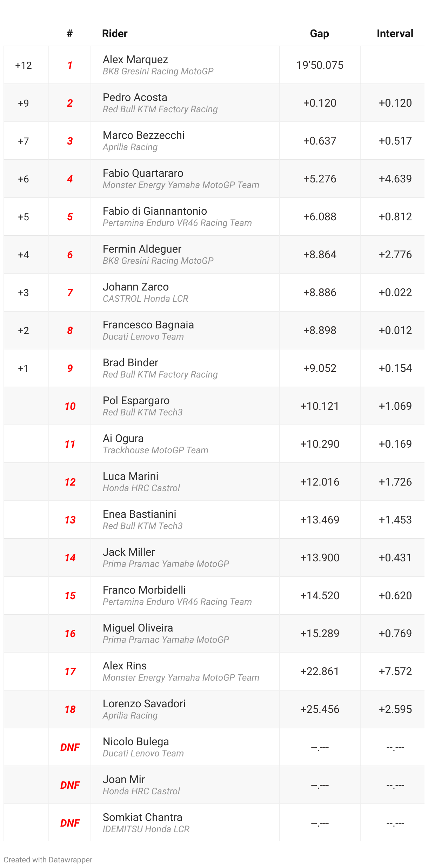This screenshot has height=868, width=428.
Task: Click the DNF label for Nicolo Bulega
Action: point(70,747)
